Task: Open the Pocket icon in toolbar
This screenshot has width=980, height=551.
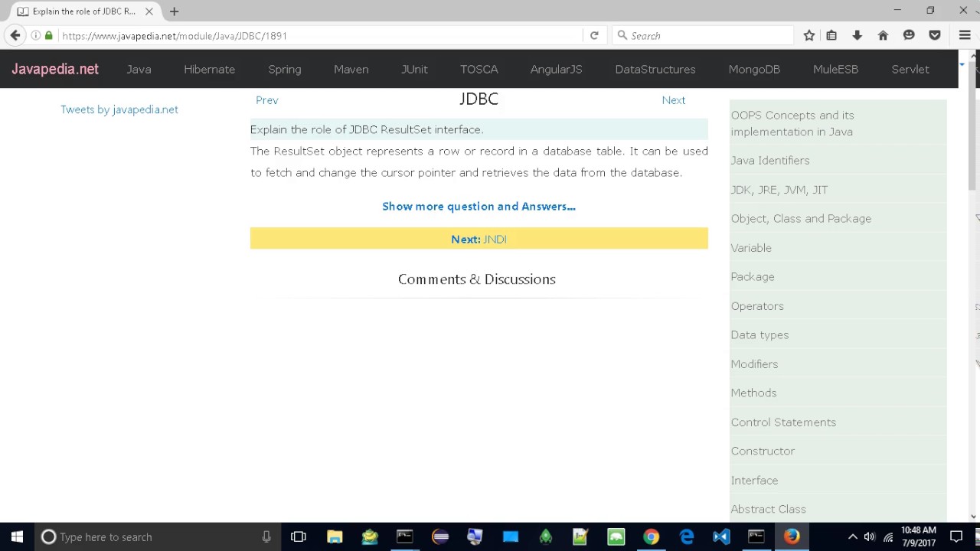Action: click(935, 35)
